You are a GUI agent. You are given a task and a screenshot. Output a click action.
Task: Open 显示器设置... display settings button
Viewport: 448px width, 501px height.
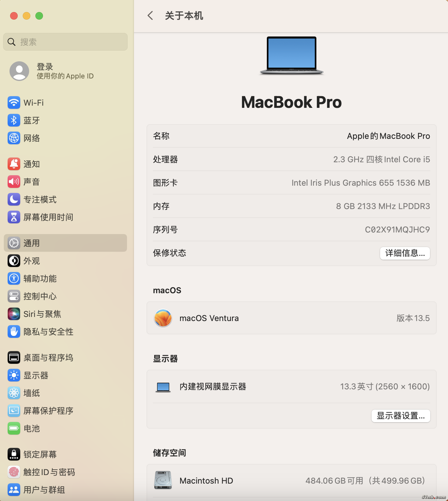[x=401, y=416]
